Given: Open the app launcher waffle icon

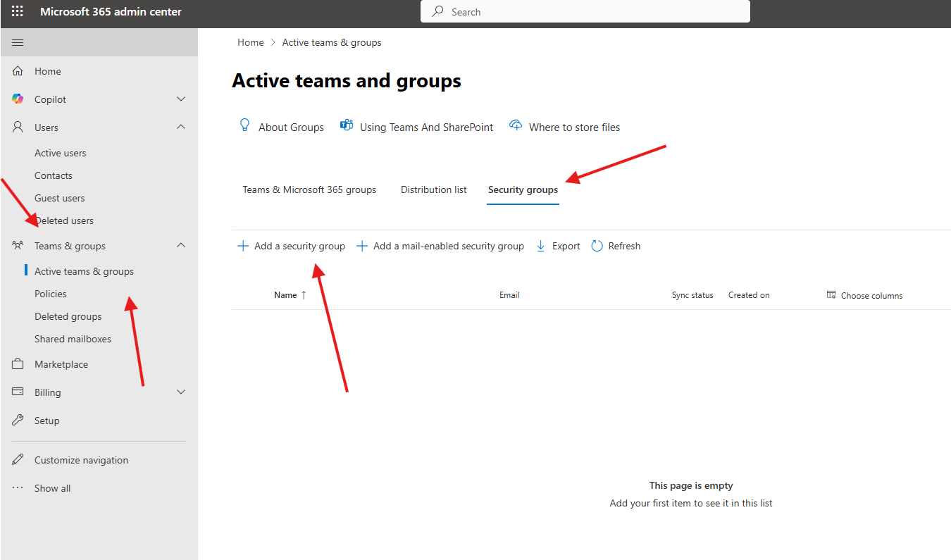Looking at the screenshot, I should (x=18, y=12).
